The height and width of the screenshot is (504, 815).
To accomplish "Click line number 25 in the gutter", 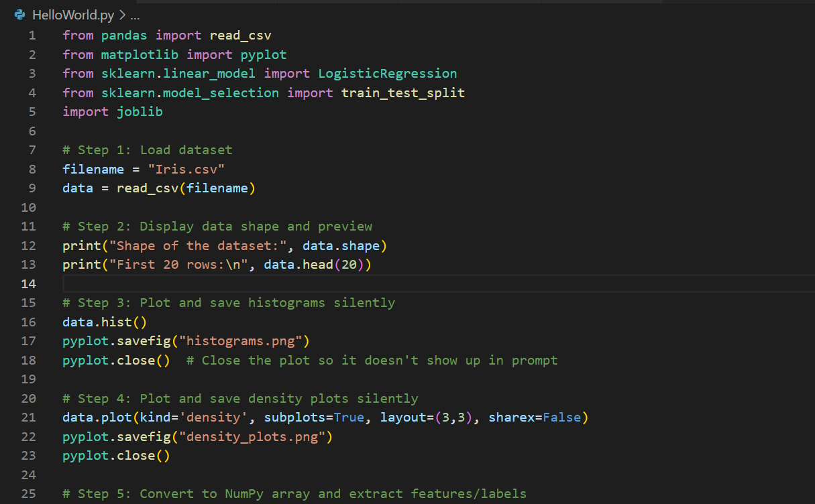I will click(28, 494).
